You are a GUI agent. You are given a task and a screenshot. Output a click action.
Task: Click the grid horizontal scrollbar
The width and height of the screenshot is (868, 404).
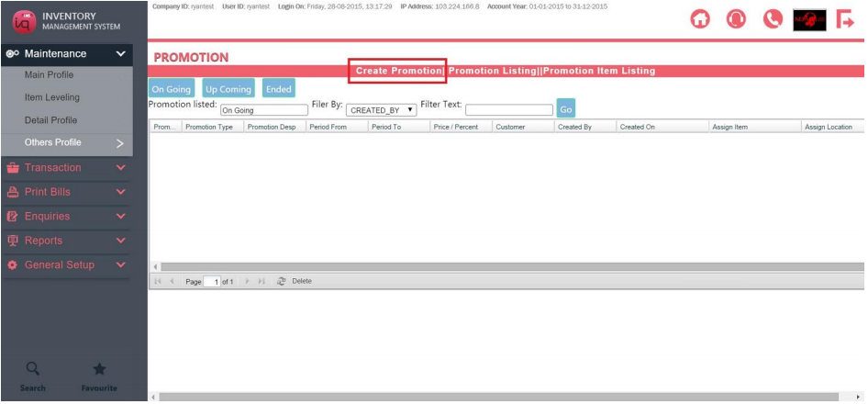507,267
